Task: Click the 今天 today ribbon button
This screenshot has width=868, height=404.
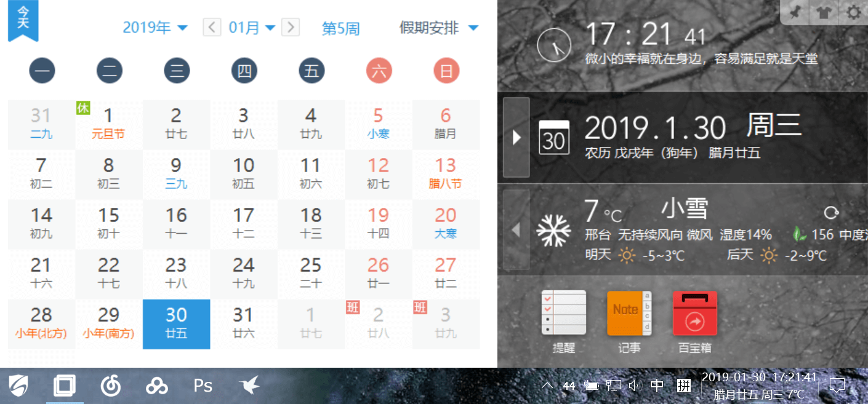Action: [23, 20]
